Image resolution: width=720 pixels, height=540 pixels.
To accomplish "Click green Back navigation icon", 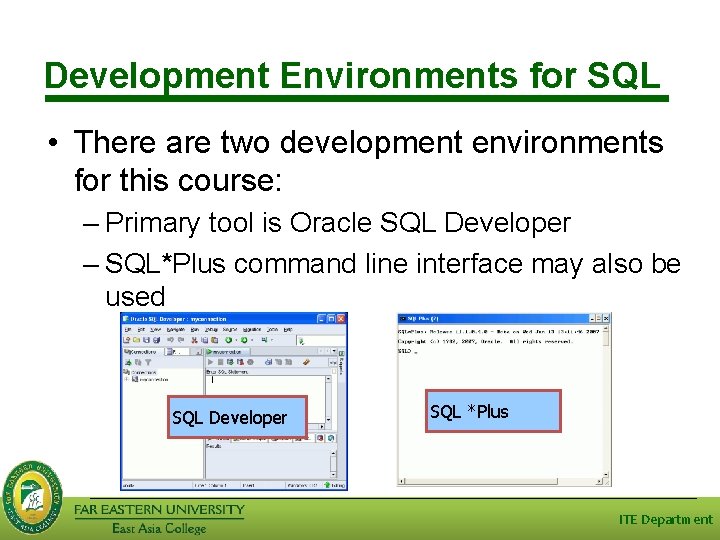I will click(229, 340).
